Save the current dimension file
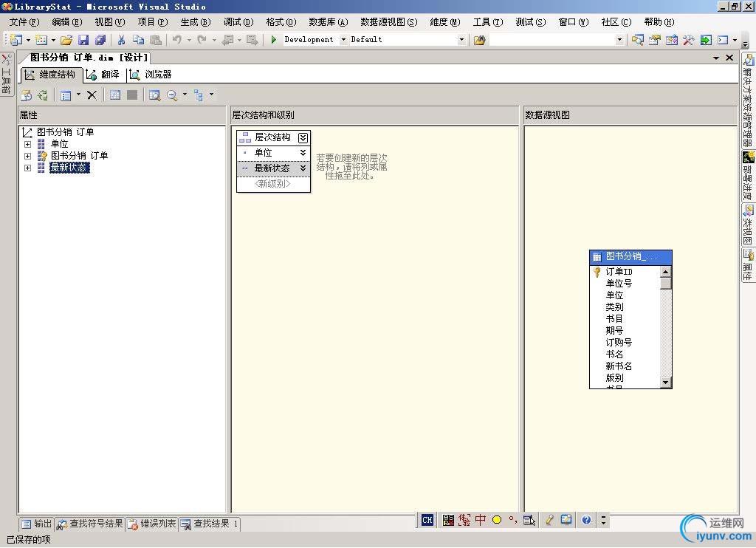The height and width of the screenshot is (548, 756). (x=83, y=40)
